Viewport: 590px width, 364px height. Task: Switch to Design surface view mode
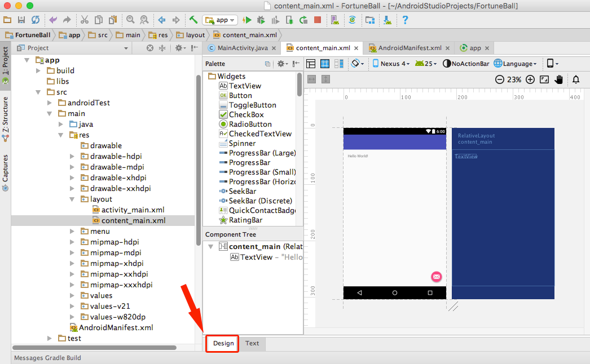[311, 64]
